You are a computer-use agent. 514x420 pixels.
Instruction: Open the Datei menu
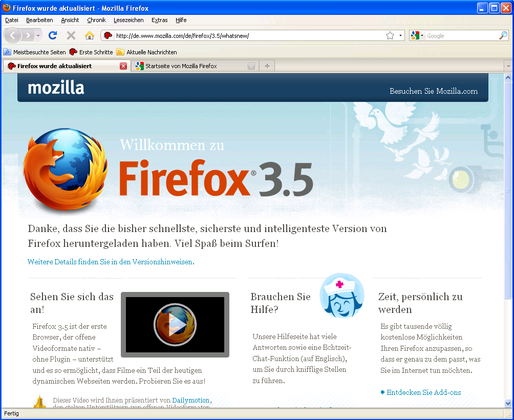coord(12,20)
